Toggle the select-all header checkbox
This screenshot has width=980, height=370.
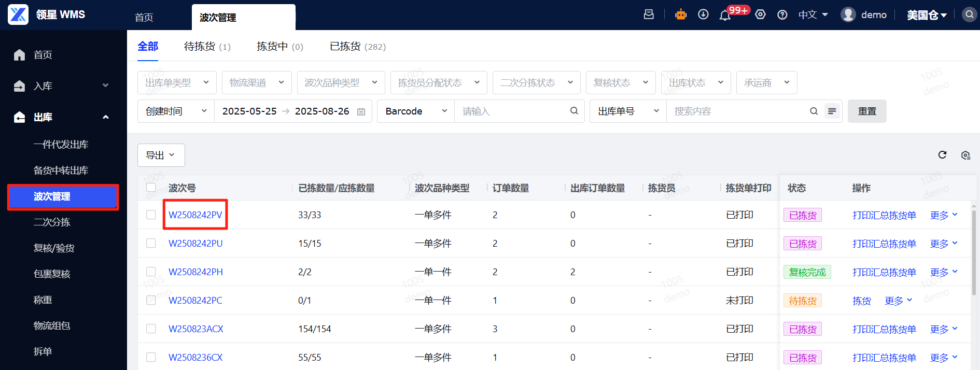[151, 188]
